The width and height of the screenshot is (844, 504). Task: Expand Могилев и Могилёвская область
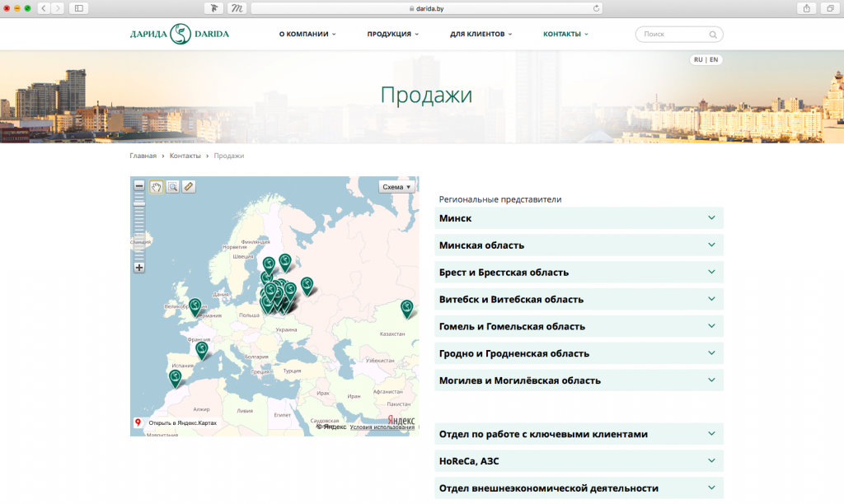[x=579, y=380]
